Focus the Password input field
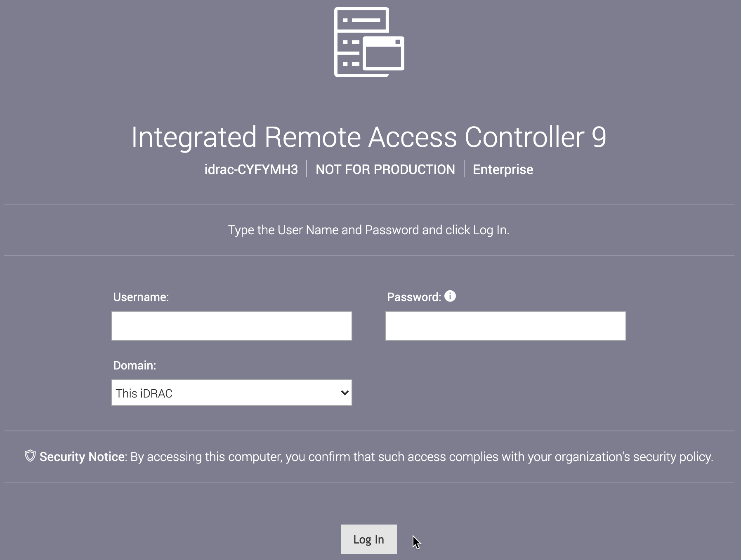 (x=505, y=326)
